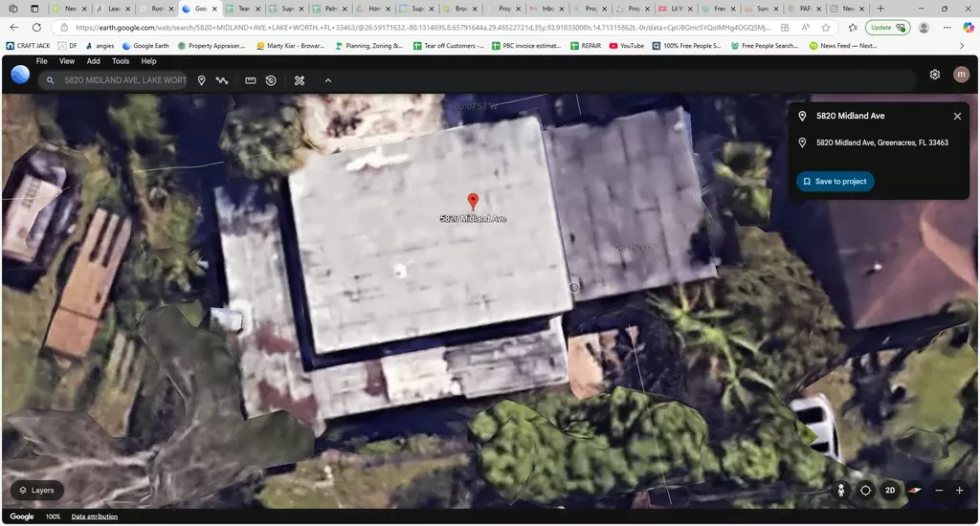The image size is (980, 526).
Task: Open the Tools menu
Action: (121, 61)
